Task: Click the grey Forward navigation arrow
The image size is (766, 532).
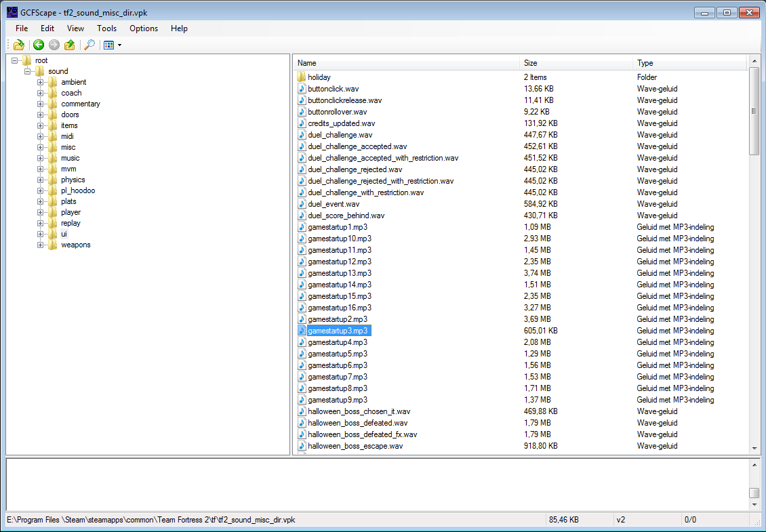Action: (x=54, y=45)
